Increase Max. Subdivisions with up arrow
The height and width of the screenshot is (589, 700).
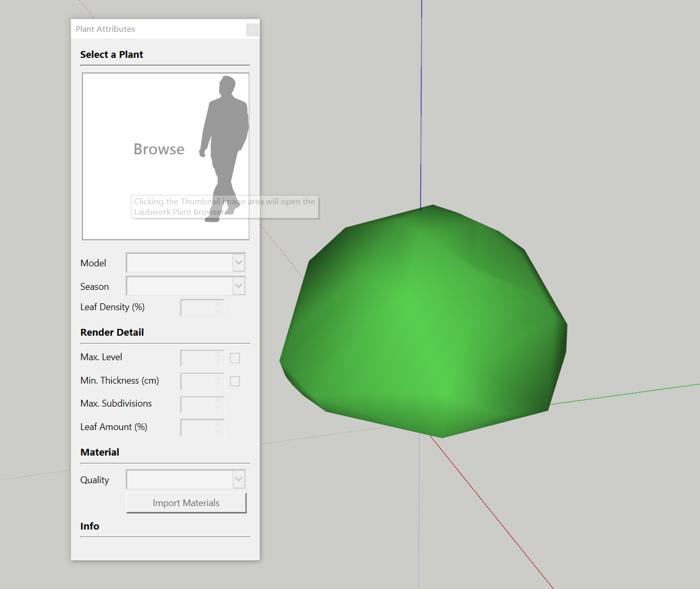click(x=218, y=401)
